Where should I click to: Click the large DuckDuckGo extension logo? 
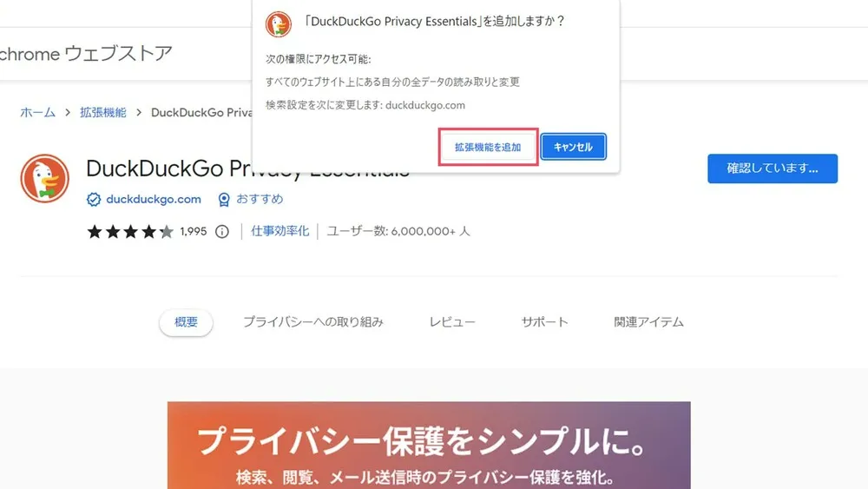[45, 178]
